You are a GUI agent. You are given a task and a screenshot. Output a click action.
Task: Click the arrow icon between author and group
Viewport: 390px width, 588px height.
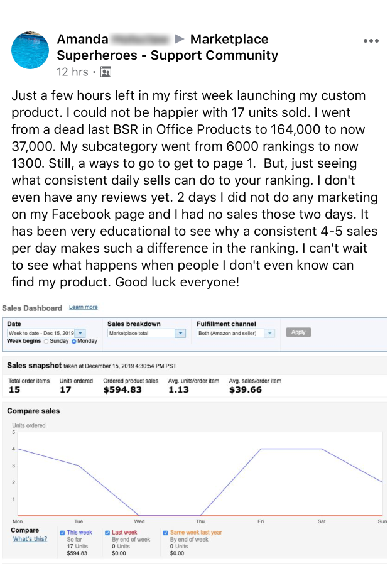coord(180,40)
